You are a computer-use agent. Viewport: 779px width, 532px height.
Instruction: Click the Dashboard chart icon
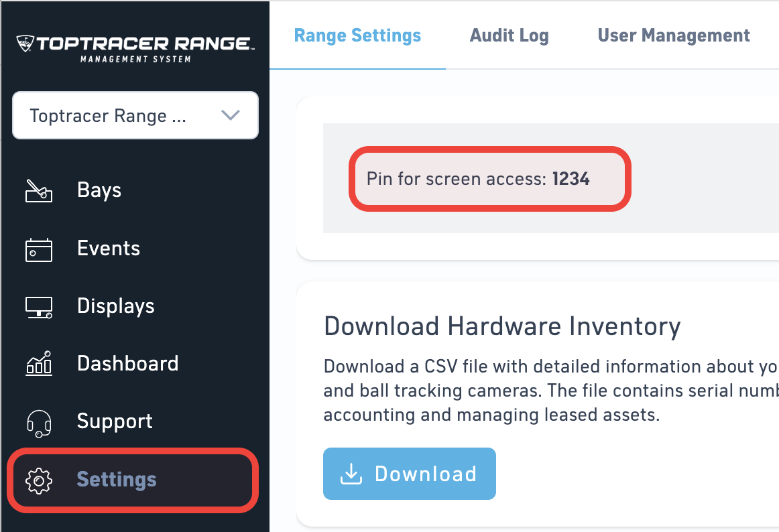39,363
